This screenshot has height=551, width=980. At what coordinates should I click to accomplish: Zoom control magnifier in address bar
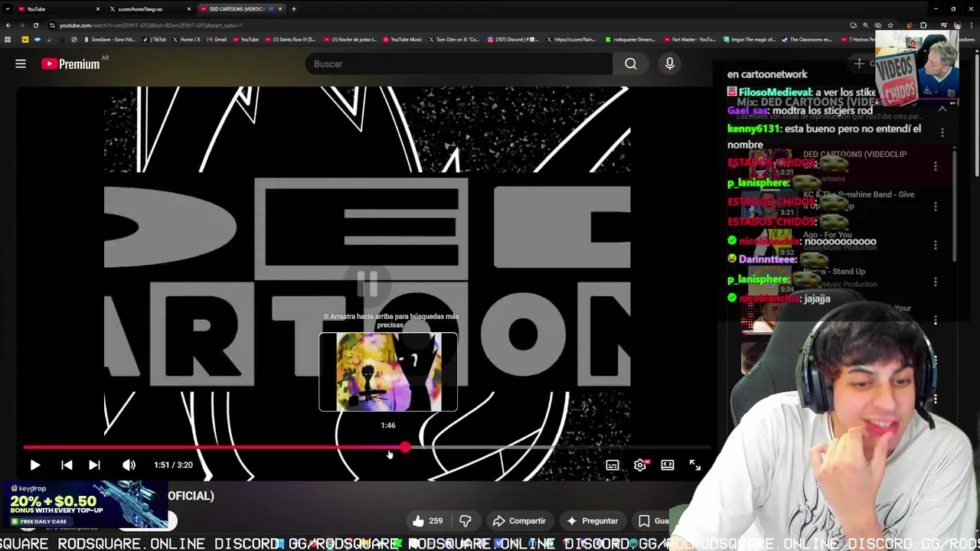[x=866, y=25]
